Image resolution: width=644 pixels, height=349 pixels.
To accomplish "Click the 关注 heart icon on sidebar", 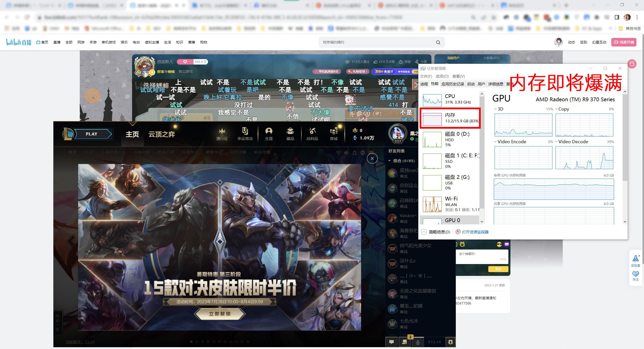I will pyautogui.click(x=636, y=276).
